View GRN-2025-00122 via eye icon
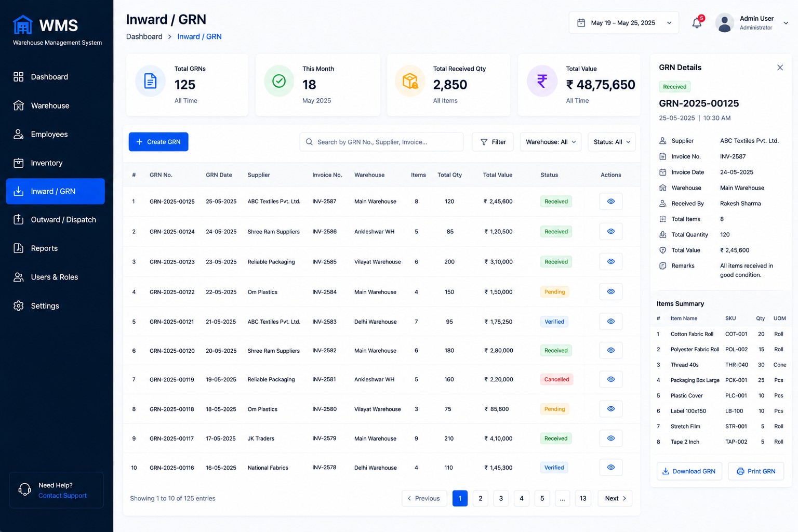This screenshot has height=532, width=798. (x=611, y=291)
